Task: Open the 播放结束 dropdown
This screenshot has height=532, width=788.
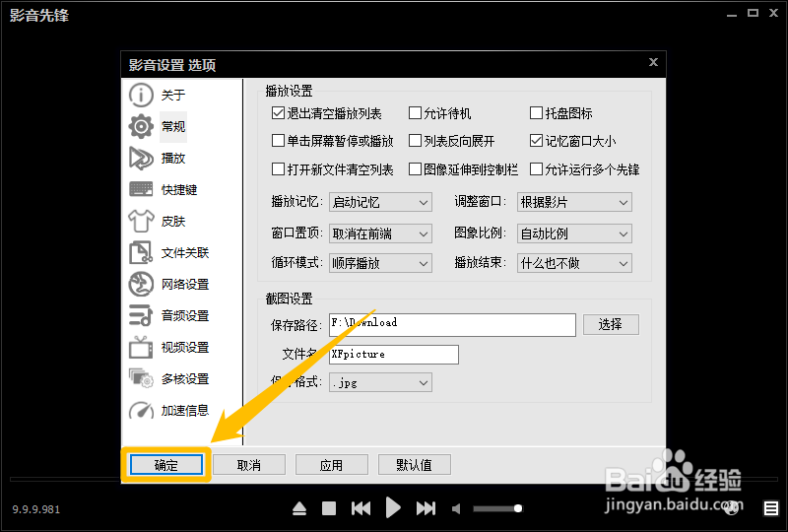Action: [x=574, y=263]
